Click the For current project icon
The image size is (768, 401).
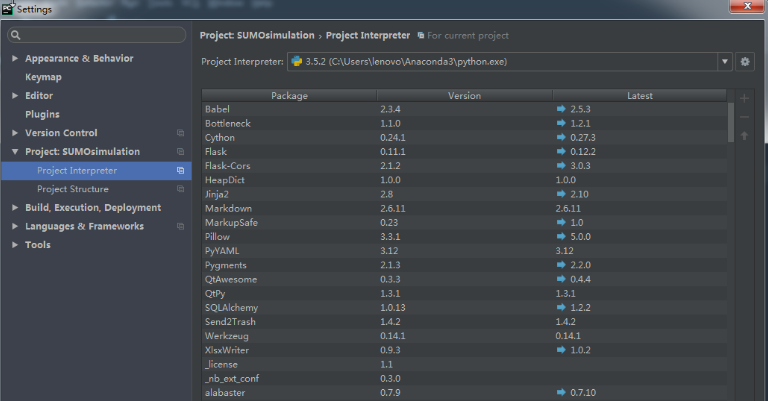pos(421,35)
